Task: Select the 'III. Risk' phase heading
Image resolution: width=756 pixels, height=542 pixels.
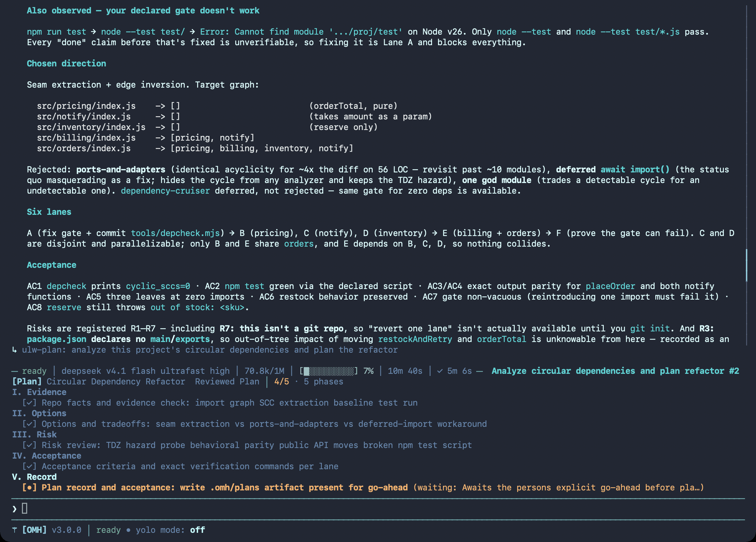Action: (x=34, y=435)
